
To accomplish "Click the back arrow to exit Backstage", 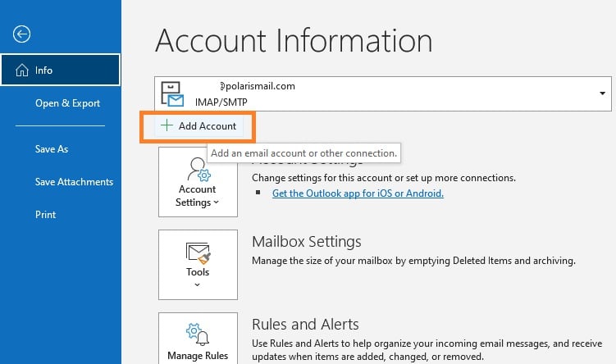I will 22,34.
